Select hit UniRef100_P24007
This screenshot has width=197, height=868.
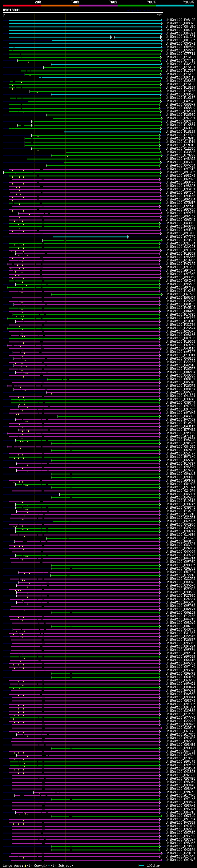180,548
